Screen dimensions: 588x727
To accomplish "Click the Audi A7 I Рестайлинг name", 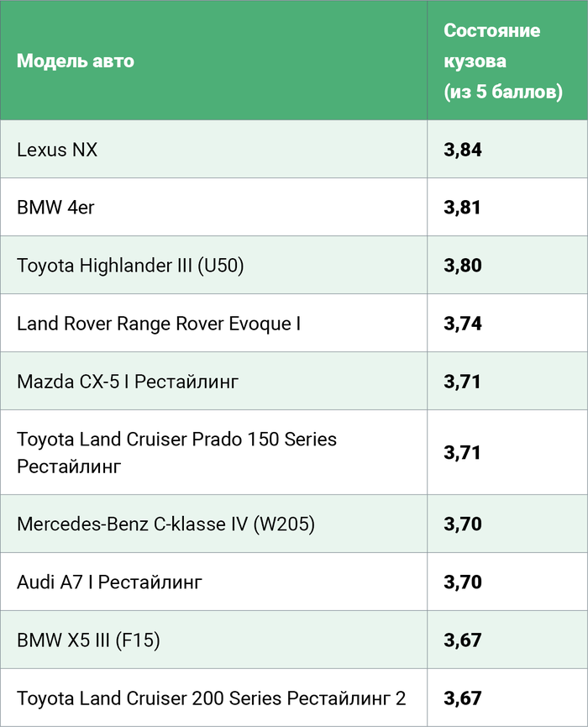I will pos(109,582).
